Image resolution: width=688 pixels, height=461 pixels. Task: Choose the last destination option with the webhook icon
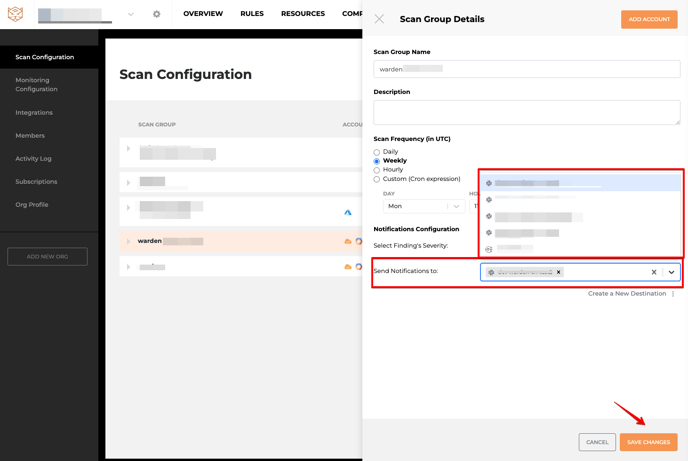pyautogui.click(x=580, y=249)
